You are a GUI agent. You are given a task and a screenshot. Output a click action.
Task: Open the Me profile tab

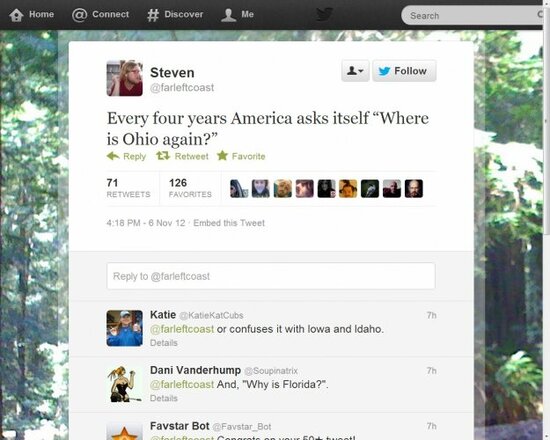click(237, 15)
